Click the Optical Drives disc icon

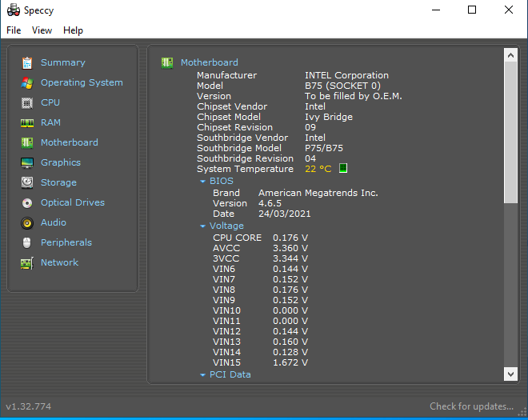pyautogui.click(x=27, y=202)
